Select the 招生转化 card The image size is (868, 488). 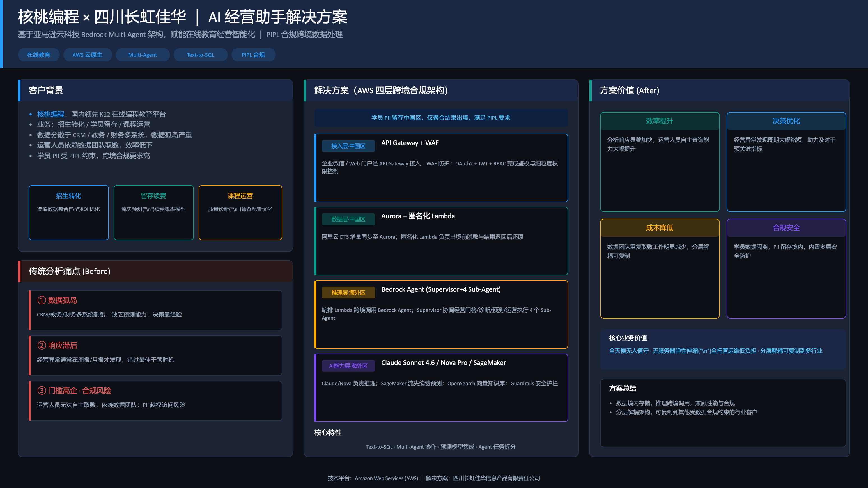(x=69, y=213)
